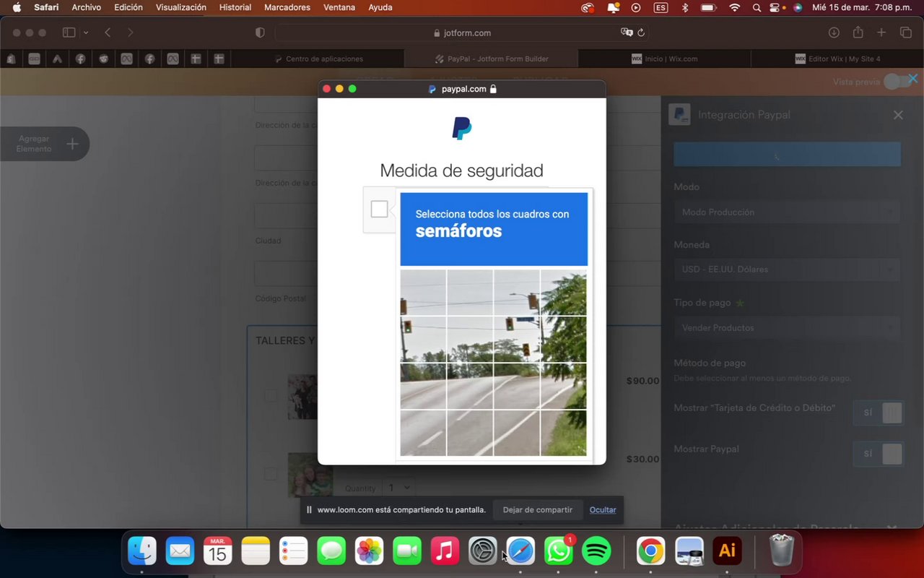Open the Apple menu
Screen dimensions: 924x578
pos(17,7)
